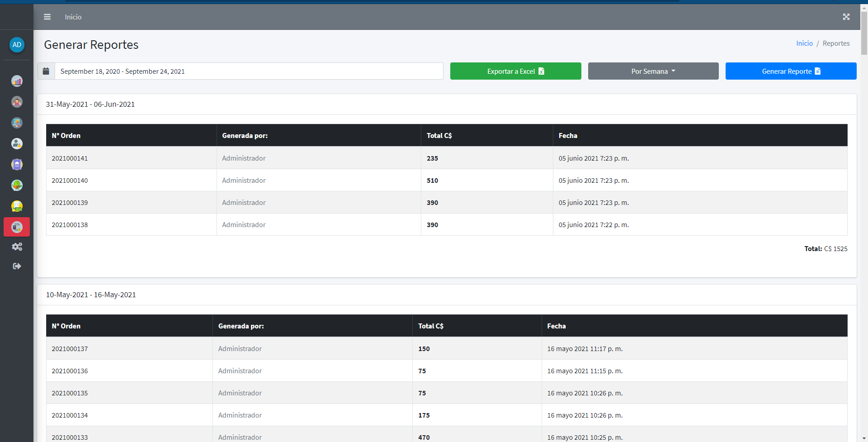
Task: Toggle fullscreen with the expand icon
Action: coord(846,17)
